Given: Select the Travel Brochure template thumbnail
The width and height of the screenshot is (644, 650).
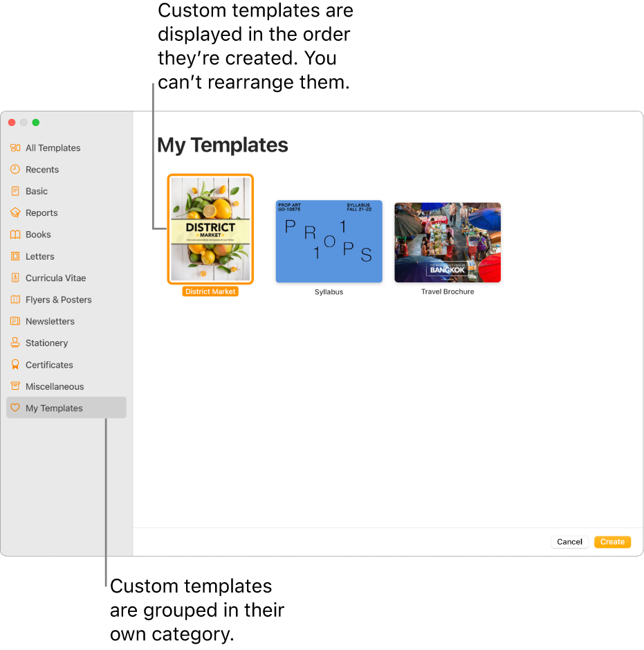Looking at the screenshot, I should click(x=448, y=242).
